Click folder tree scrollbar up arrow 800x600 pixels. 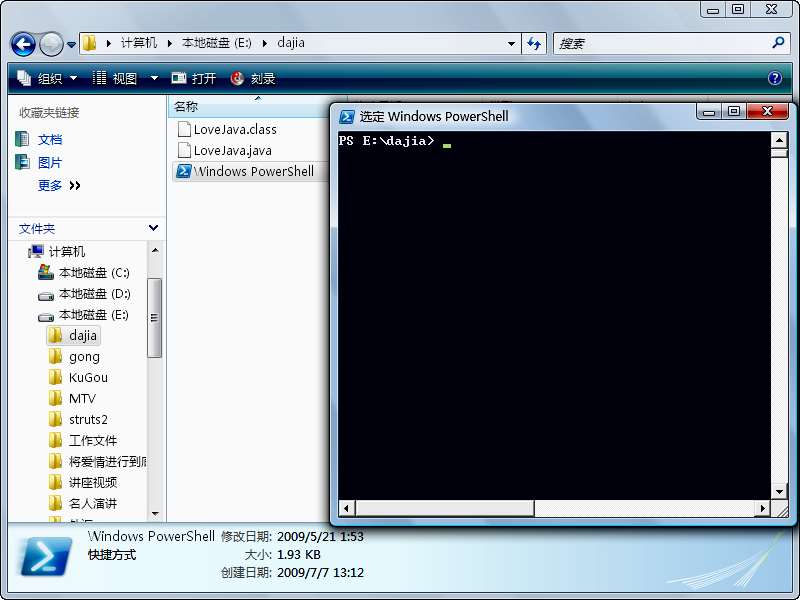pos(155,250)
